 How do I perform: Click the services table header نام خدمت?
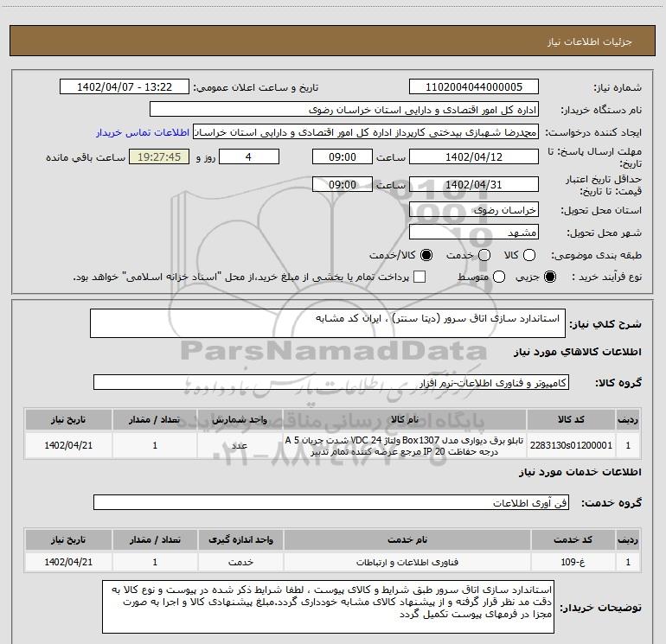click(x=407, y=539)
